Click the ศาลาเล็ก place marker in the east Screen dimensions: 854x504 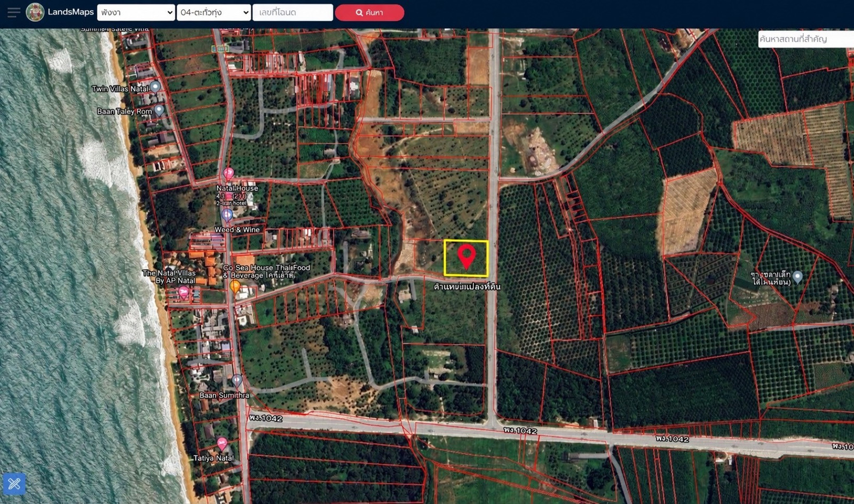click(798, 277)
